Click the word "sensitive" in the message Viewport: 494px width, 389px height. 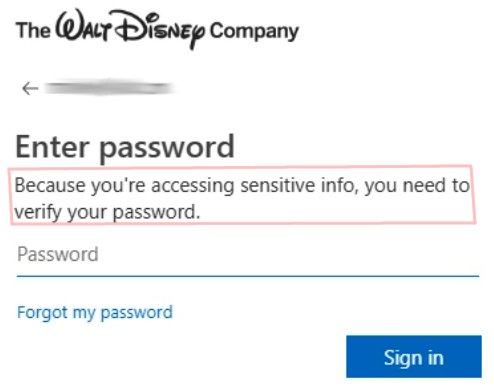[278, 185]
